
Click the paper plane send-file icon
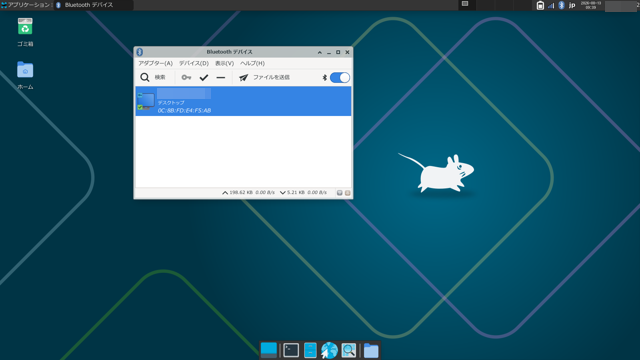click(243, 77)
